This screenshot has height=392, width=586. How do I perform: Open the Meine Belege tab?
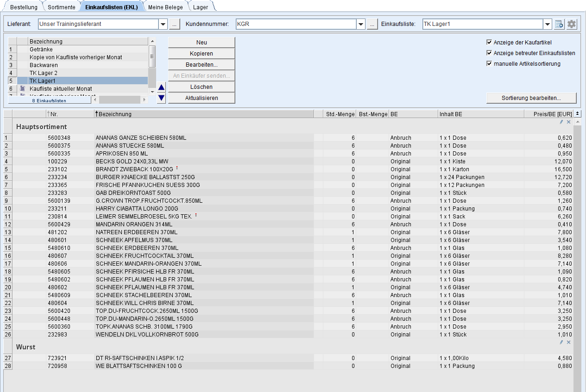tap(165, 7)
